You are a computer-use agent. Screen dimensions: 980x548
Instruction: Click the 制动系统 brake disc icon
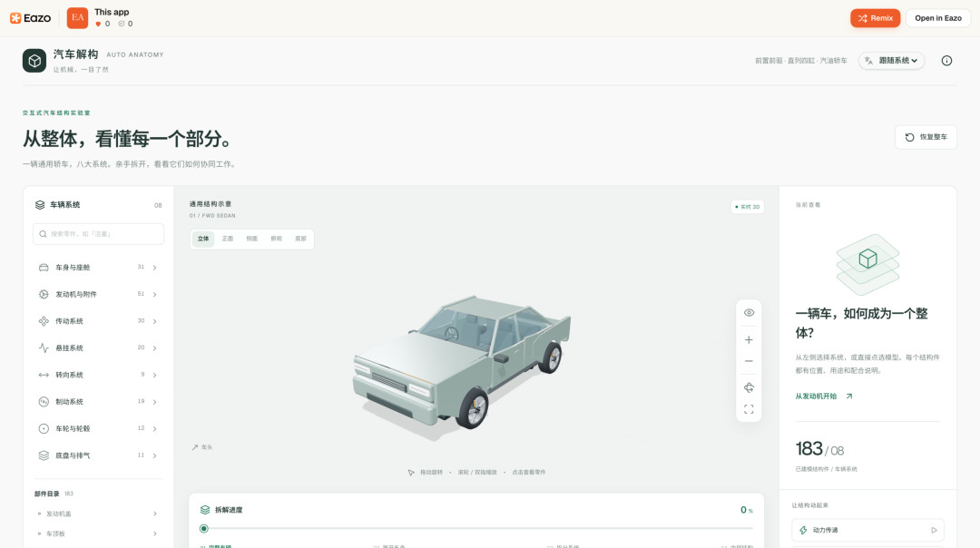point(44,402)
